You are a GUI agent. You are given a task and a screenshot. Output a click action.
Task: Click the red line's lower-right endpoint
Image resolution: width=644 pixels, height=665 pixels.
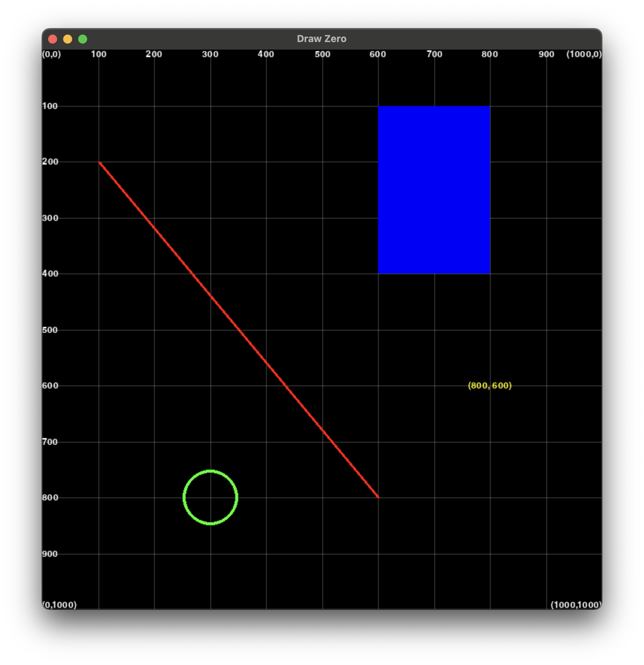378,497
